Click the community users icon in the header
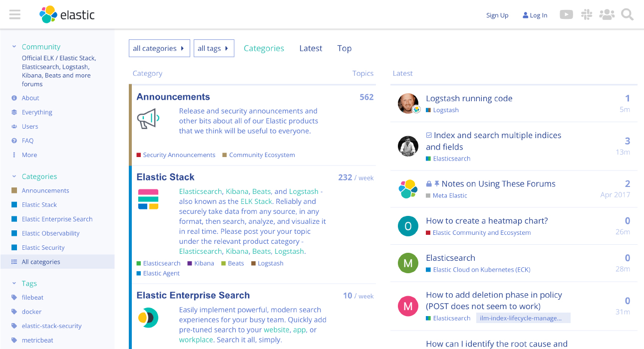This screenshot has height=349, width=644. [607, 14]
